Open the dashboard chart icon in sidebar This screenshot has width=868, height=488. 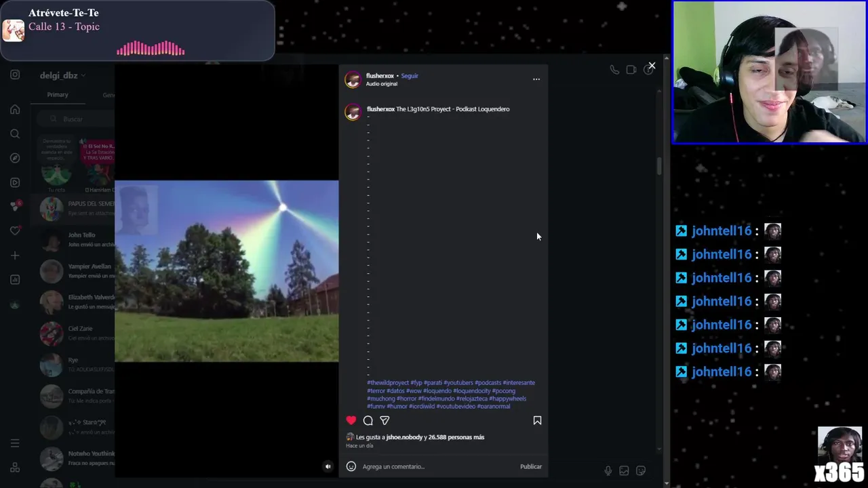pyautogui.click(x=15, y=280)
